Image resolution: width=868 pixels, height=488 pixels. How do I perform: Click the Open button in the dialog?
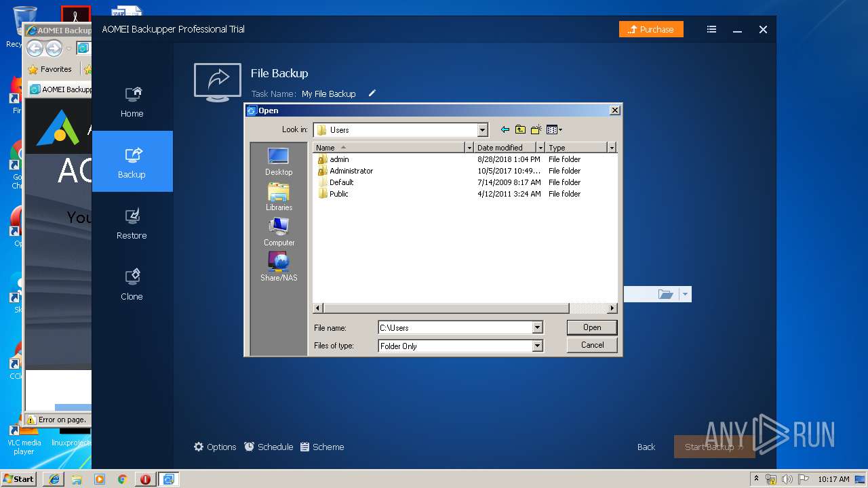[x=592, y=327]
